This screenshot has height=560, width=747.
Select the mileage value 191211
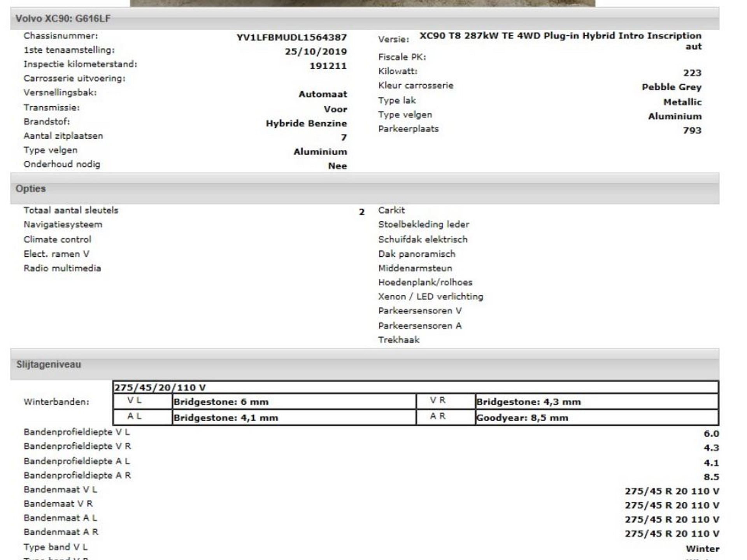click(x=328, y=66)
